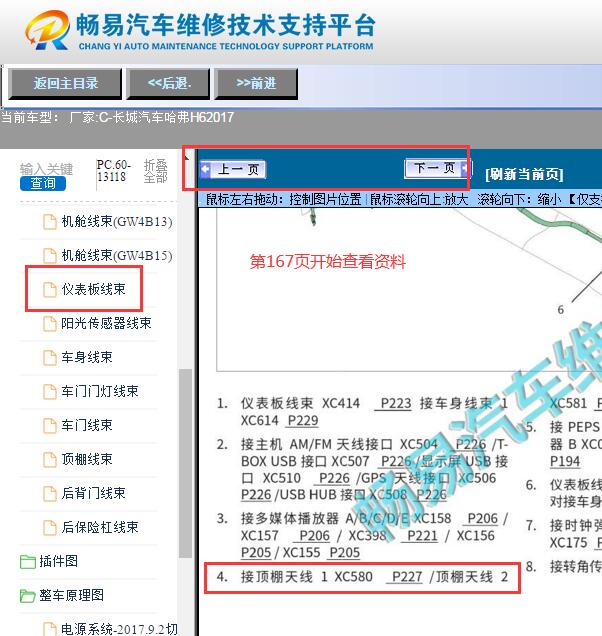Open the P206 link after XC158
This screenshot has height=636, width=602.
[x=482, y=519]
